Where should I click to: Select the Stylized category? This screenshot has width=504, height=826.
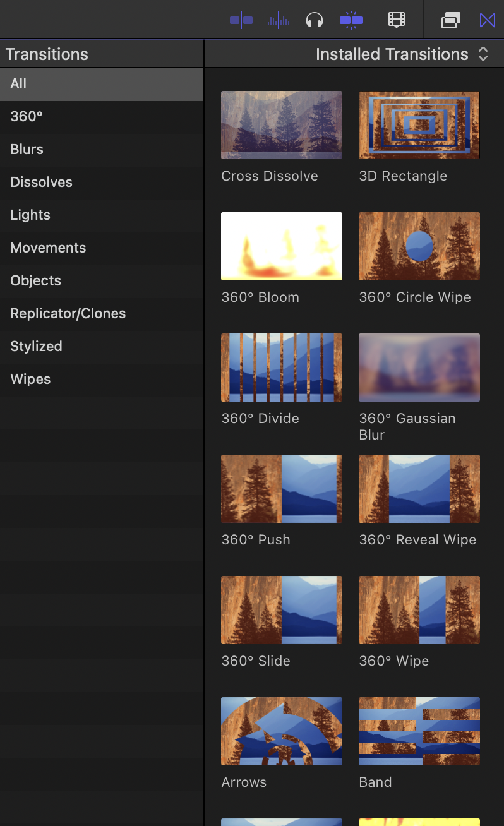(102, 346)
